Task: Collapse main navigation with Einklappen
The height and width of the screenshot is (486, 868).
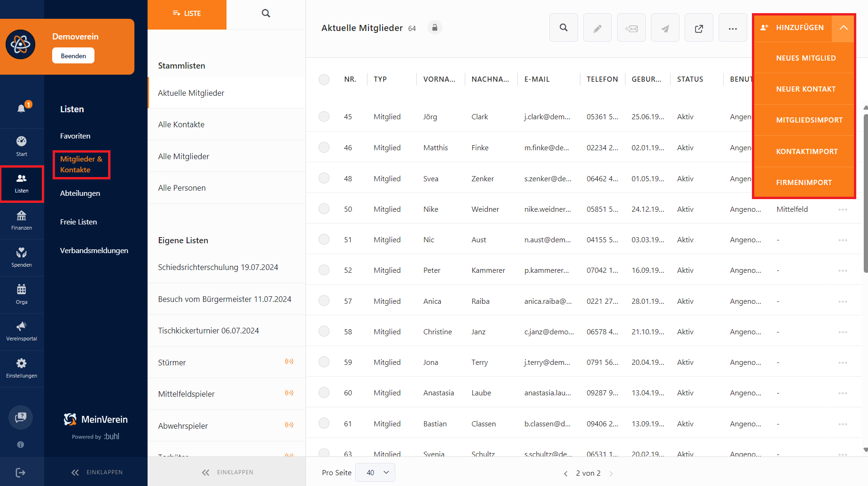Action: click(97, 472)
